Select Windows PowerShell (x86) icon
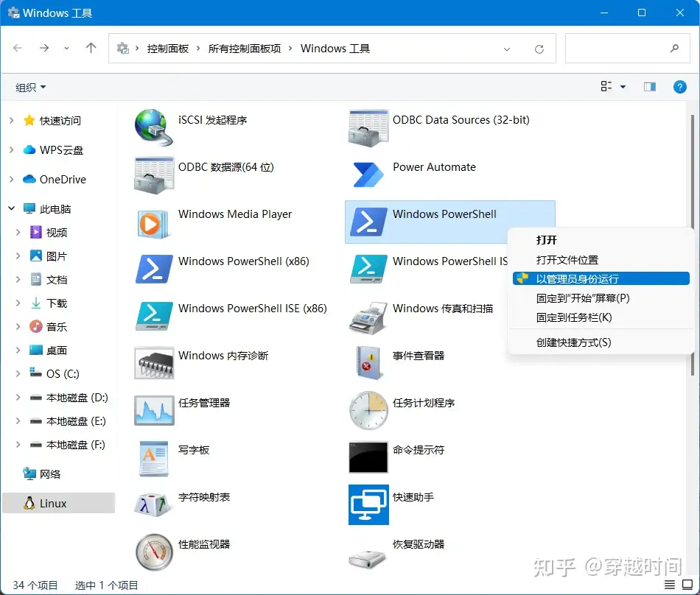Viewport: 700px width, 595px height. coord(153,269)
